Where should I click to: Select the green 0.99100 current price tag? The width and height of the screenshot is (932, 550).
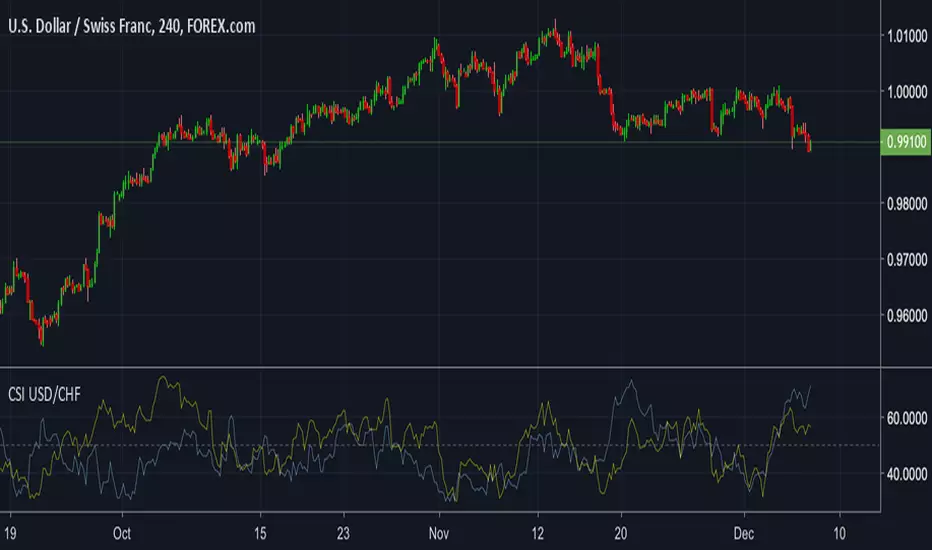[906, 142]
